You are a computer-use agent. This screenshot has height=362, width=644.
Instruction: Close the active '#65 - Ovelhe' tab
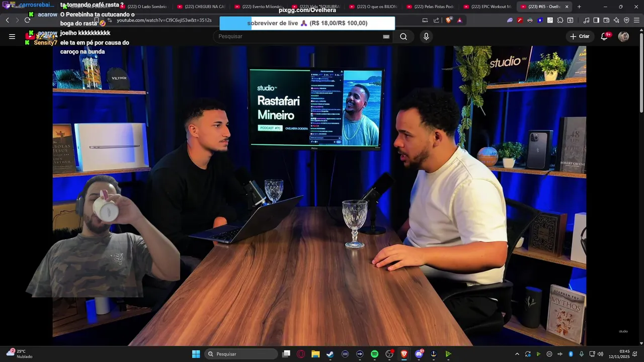pos(567,7)
